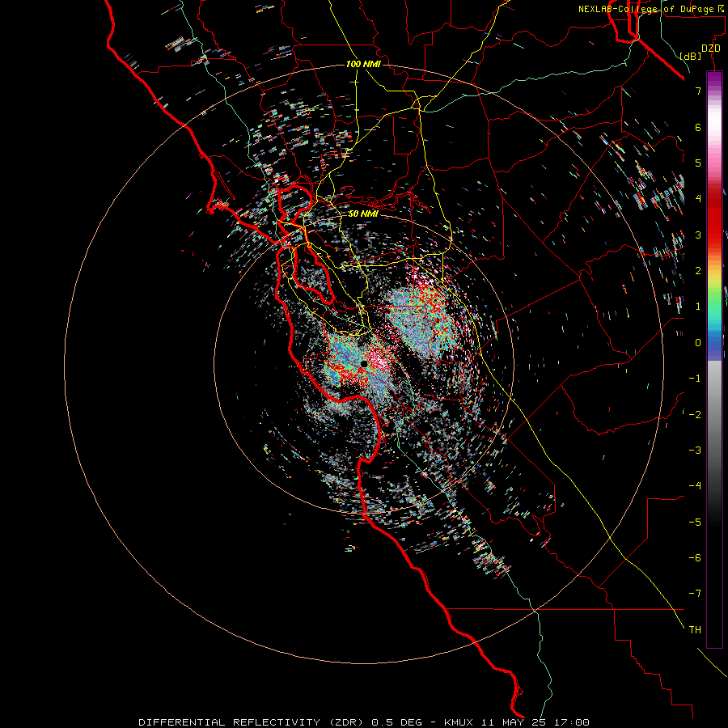Click the 50 NMI range ring label

tap(363, 214)
